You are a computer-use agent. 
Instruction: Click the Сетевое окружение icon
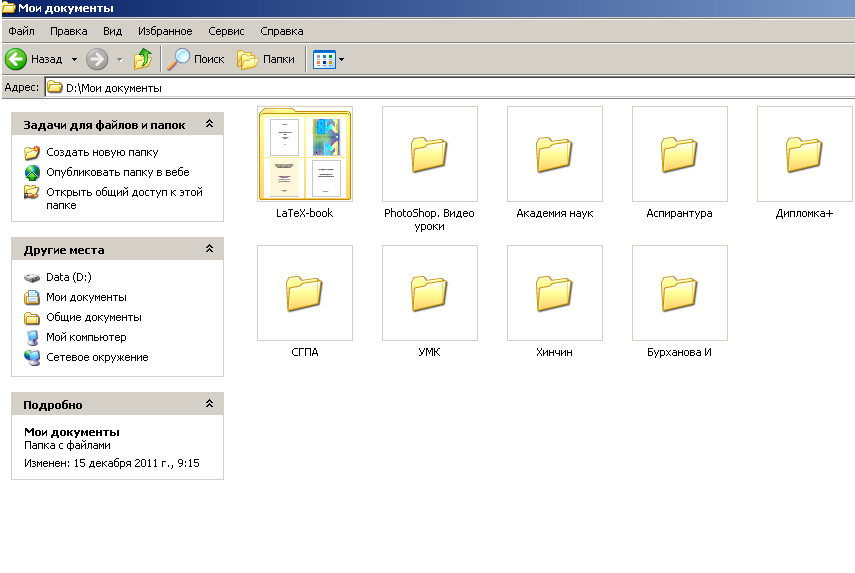point(32,358)
